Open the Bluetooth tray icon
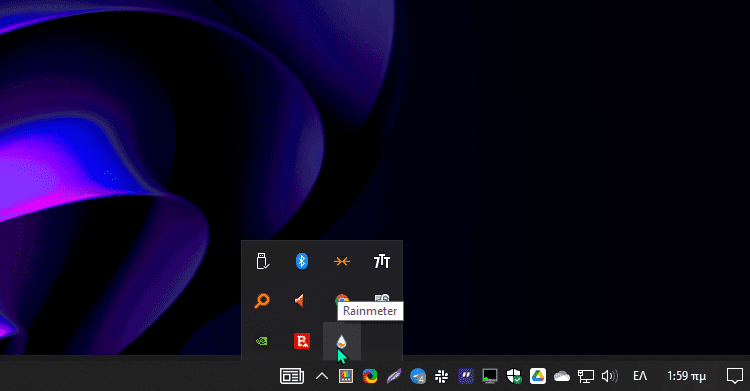The image size is (750, 391). click(301, 261)
